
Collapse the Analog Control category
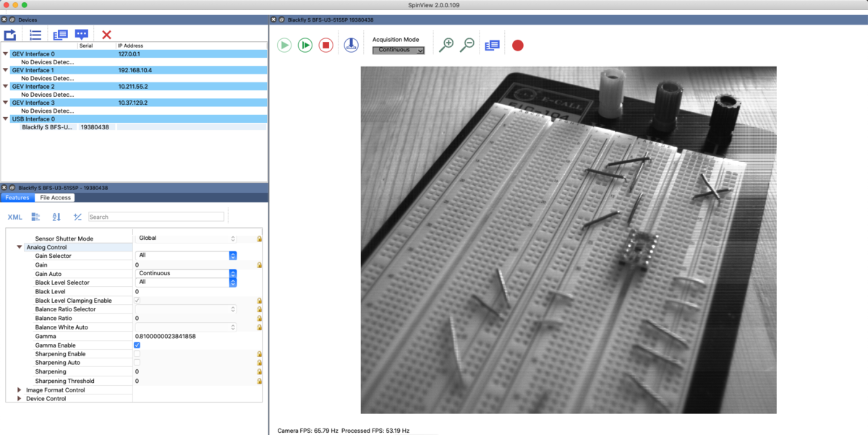20,248
